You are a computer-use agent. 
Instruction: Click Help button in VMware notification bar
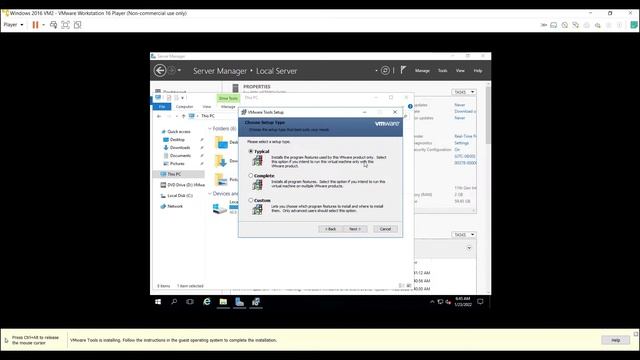click(x=616, y=340)
